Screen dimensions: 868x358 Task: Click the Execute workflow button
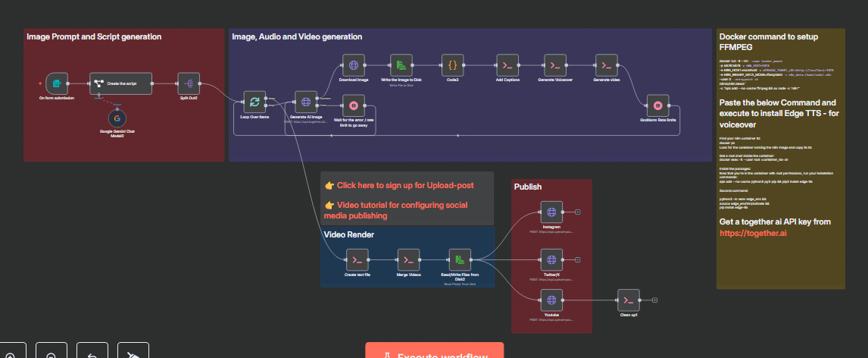pyautogui.click(x=435, y=351)
